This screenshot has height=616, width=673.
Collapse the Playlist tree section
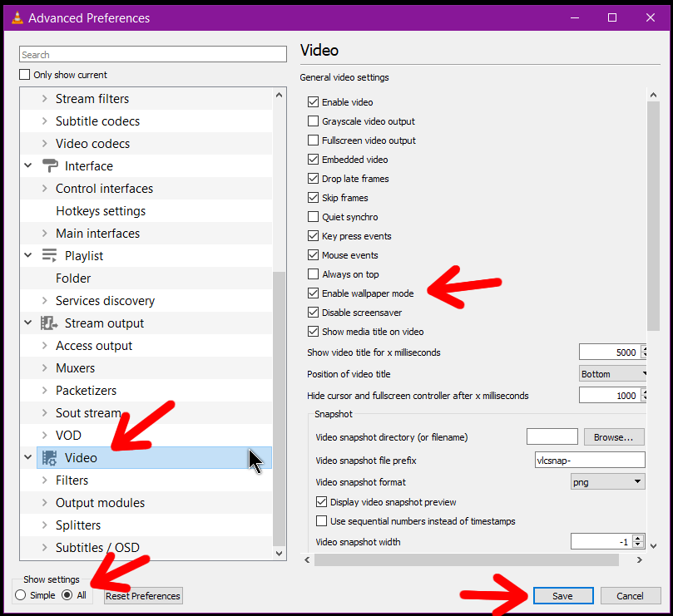28,255
